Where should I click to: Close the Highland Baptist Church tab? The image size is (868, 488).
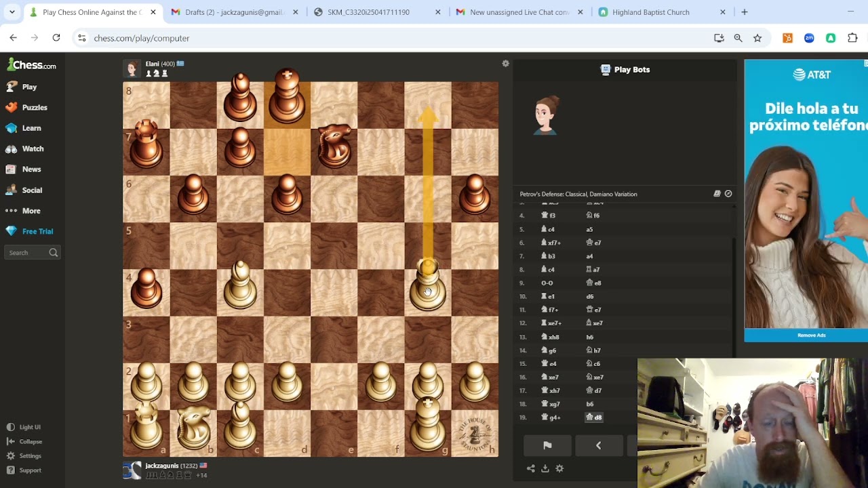tap(722, 12)
